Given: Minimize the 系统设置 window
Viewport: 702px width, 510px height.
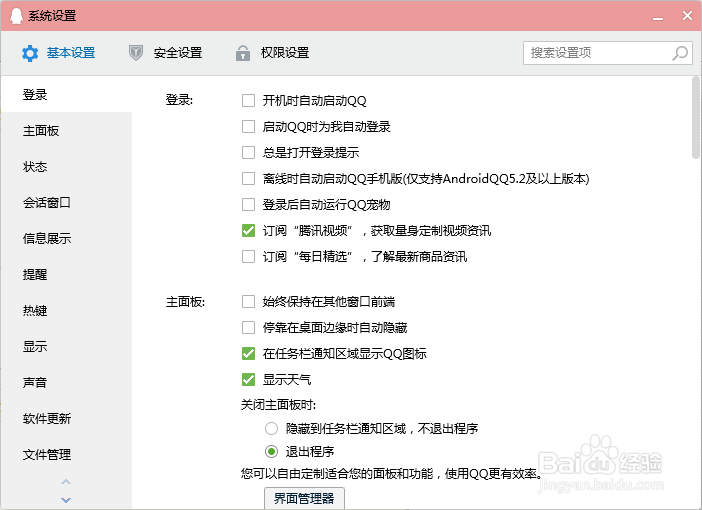Looking at the screenshot, I should pos(658,17).
